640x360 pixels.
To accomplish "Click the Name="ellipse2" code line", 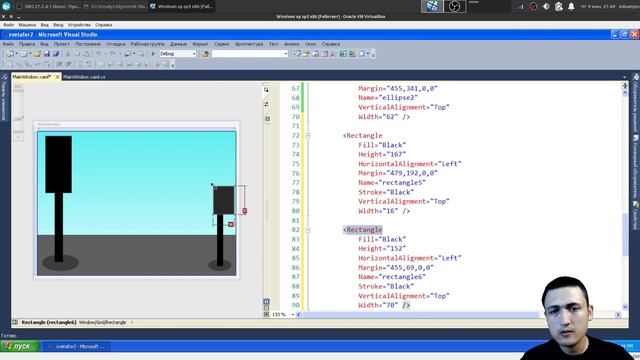I will pos(388,98).
